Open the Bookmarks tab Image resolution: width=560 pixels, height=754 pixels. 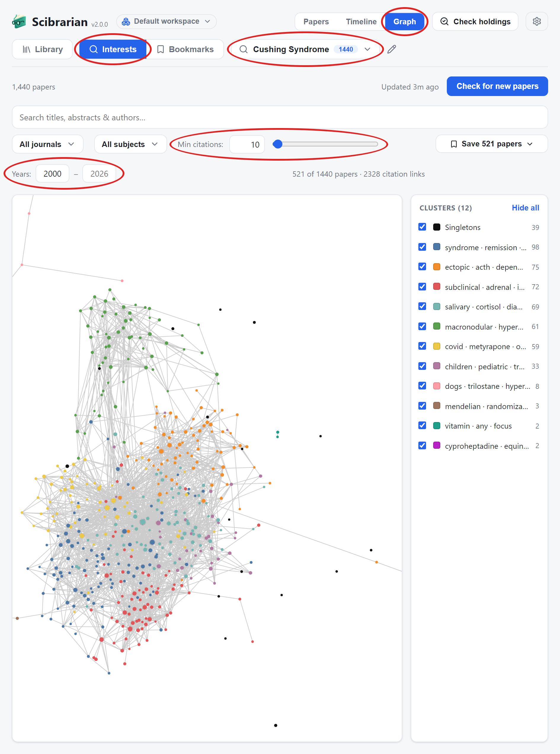coord(185,49)
